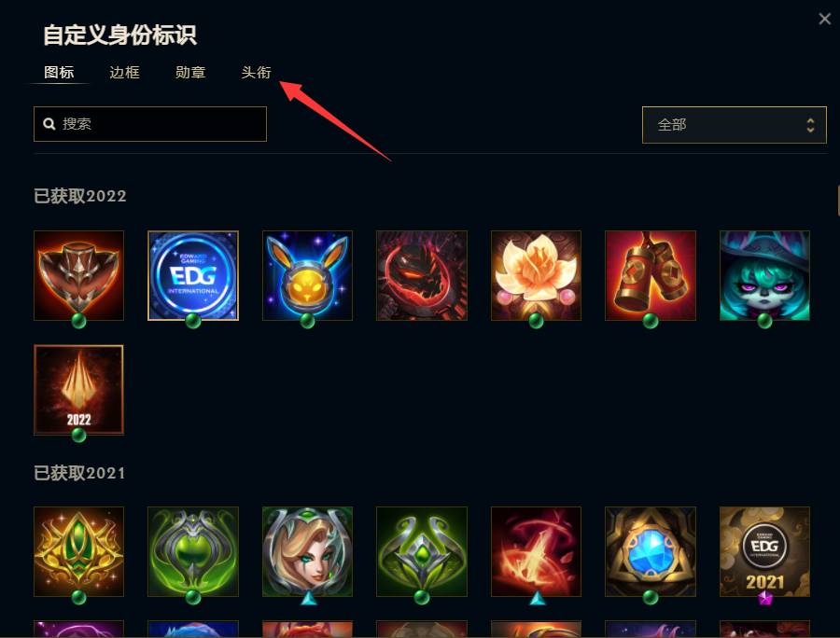Select the red mecha face icon
The image size is (840, 638).
click(422, 276)
